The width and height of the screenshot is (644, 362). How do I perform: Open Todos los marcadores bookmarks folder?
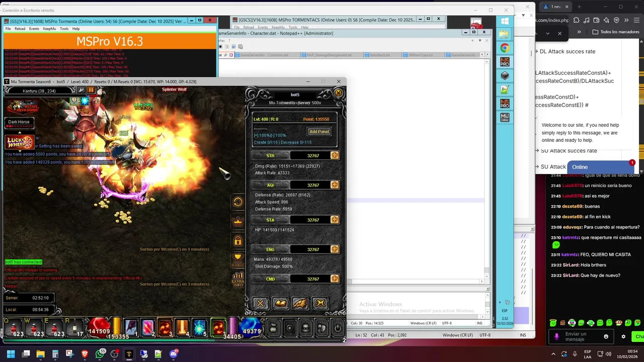(x=616, y=32)
